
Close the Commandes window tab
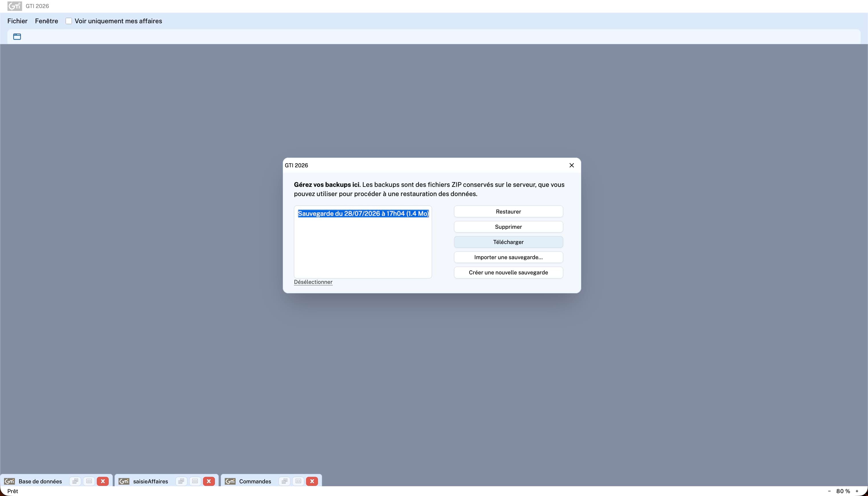pyautogui.click(x=312, y=481)
